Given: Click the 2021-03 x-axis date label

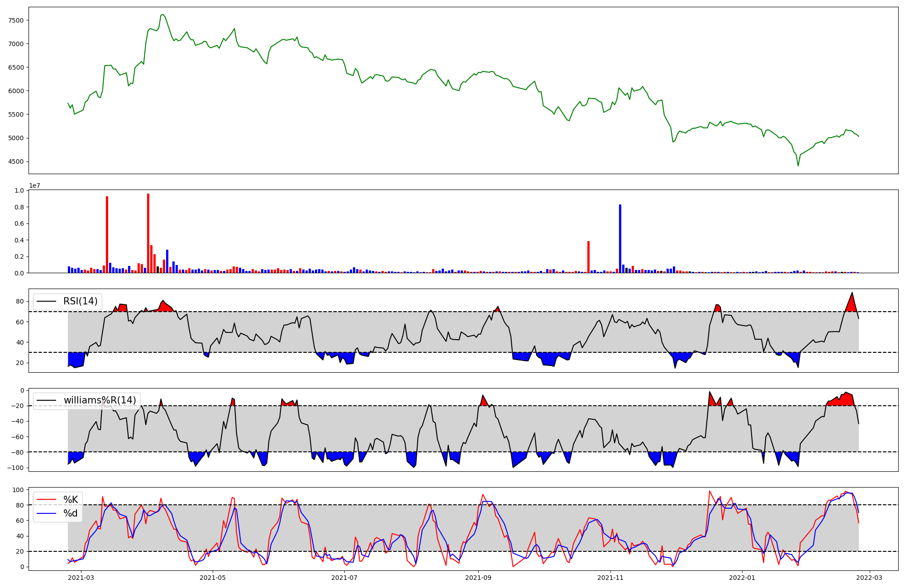Looking at the screenshot, I should [81, 578].
